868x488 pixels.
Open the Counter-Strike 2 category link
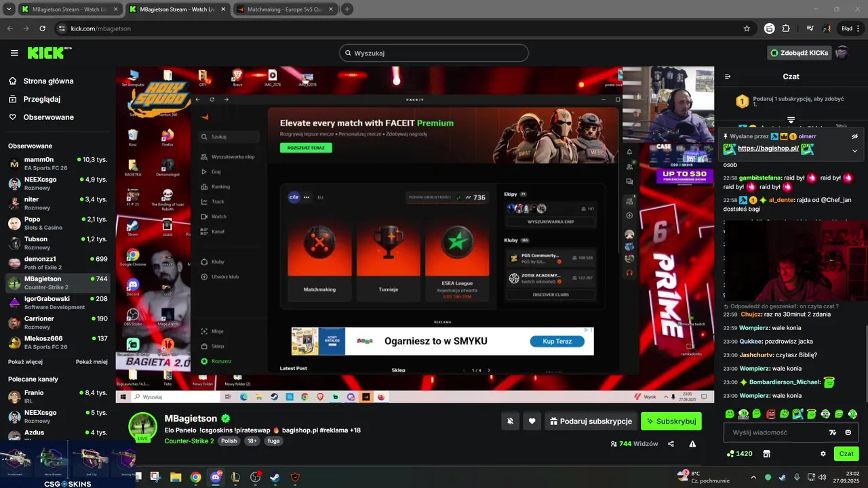coord(189,441)
